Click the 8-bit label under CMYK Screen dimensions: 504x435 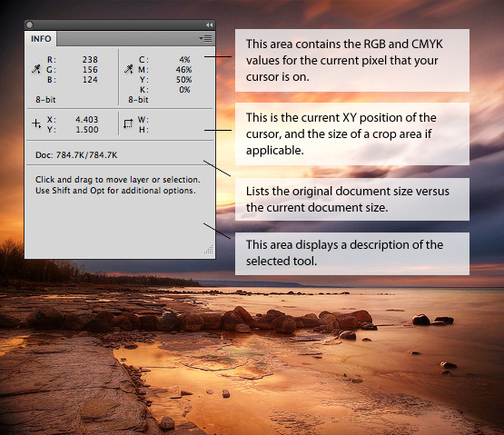138,100
